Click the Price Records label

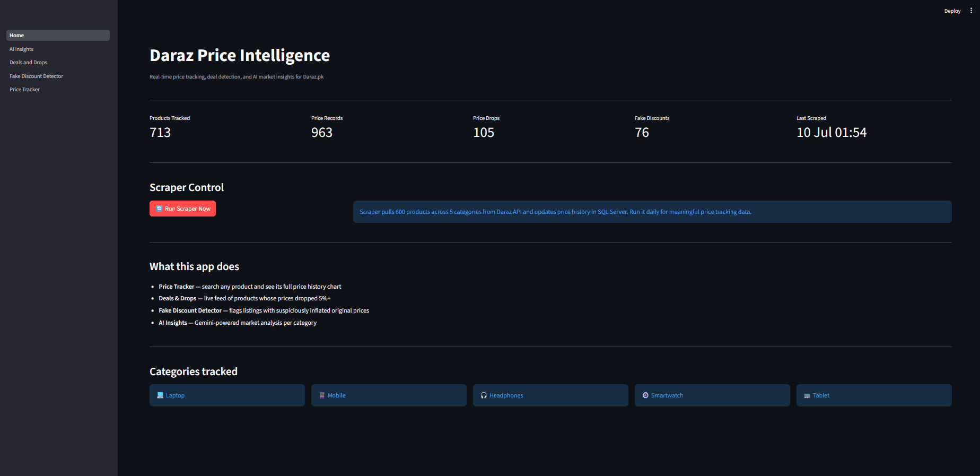327,118
